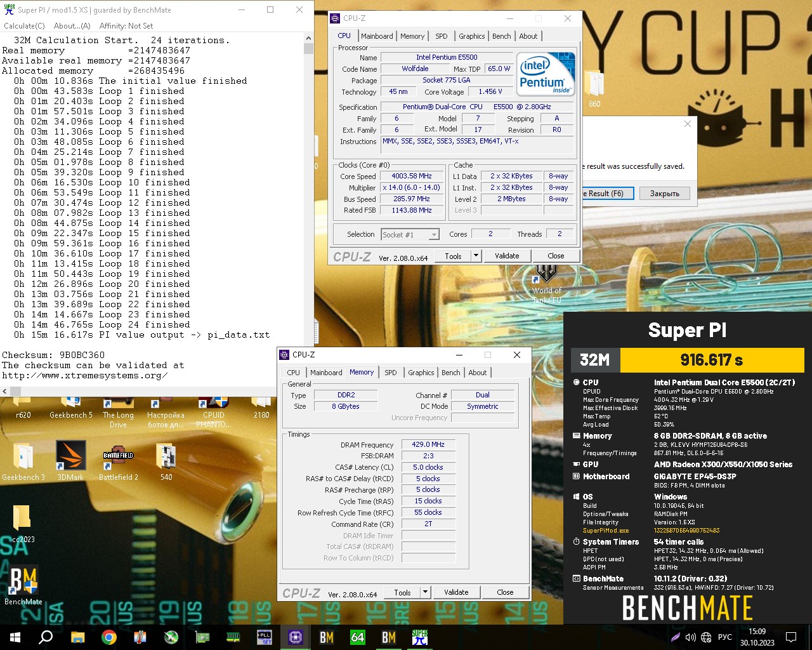Click Close button in bottom CPU-Z
Screen dimensions: 812x650
point(505,592)
